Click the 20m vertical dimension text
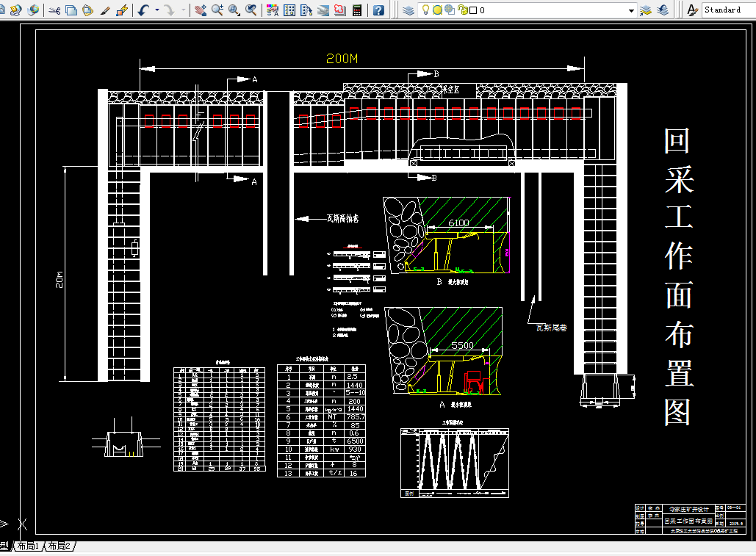Image resolution: width=756 pixels, height=556 pixels. pyautogui.click(x=60, y=279)
